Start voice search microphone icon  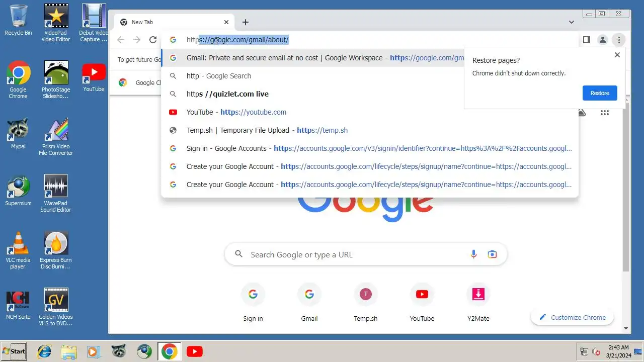click(473, 254)
